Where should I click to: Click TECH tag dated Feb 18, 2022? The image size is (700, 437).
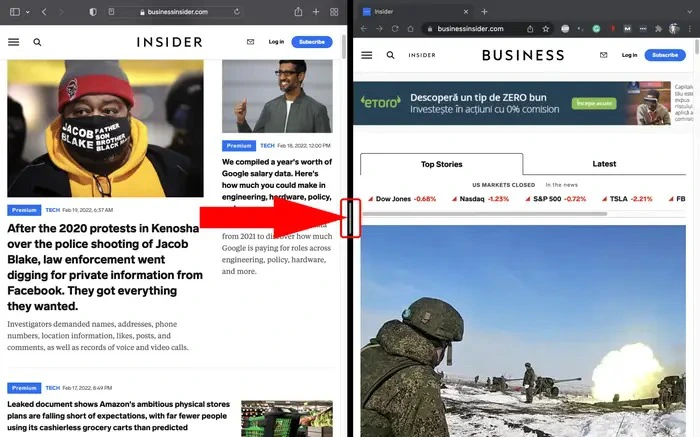coord(267,146)
